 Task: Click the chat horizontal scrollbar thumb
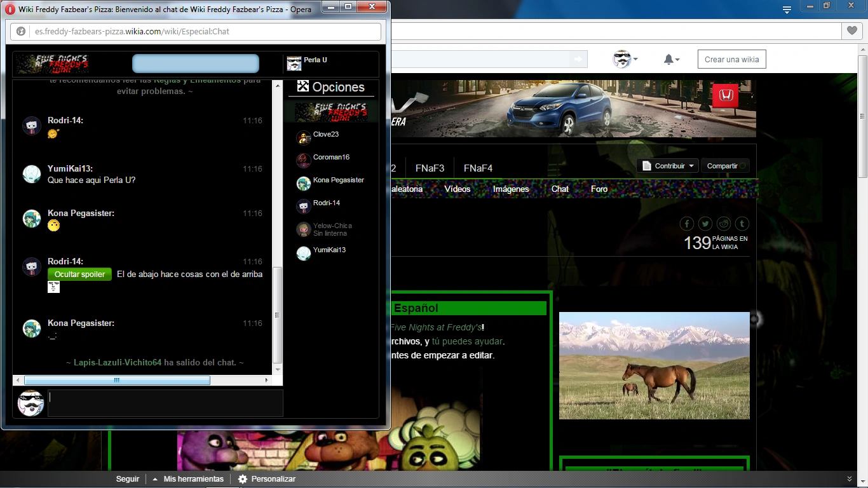117,380
